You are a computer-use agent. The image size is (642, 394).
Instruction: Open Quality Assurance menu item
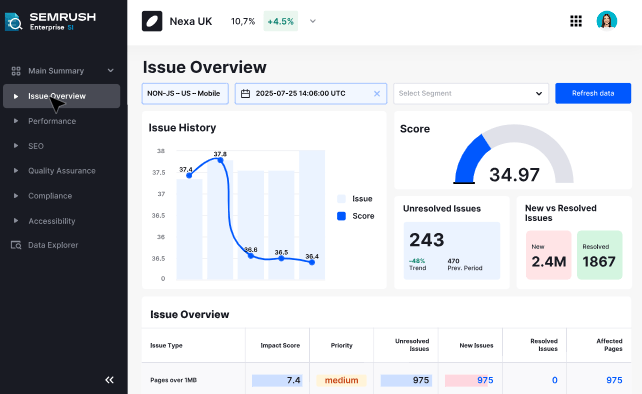point(62,171)
